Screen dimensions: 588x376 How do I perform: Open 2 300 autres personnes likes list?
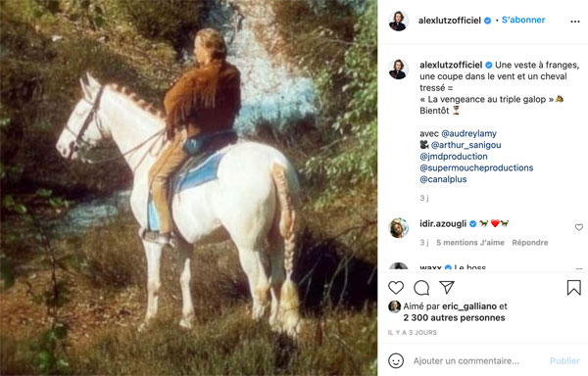(x=454, y=317)
